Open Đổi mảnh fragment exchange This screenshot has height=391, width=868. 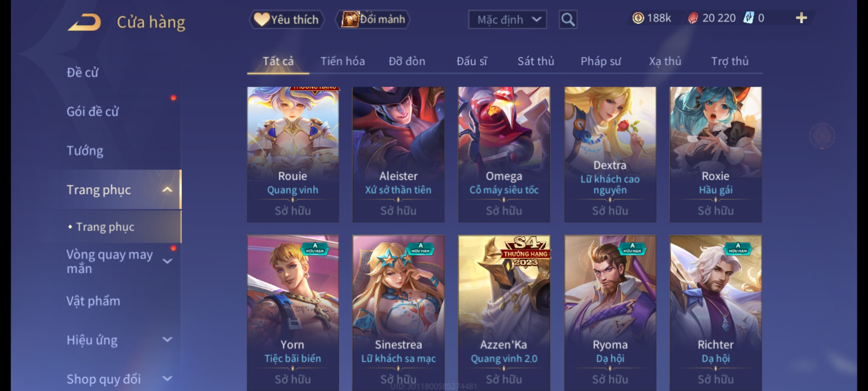pos(373,19)
